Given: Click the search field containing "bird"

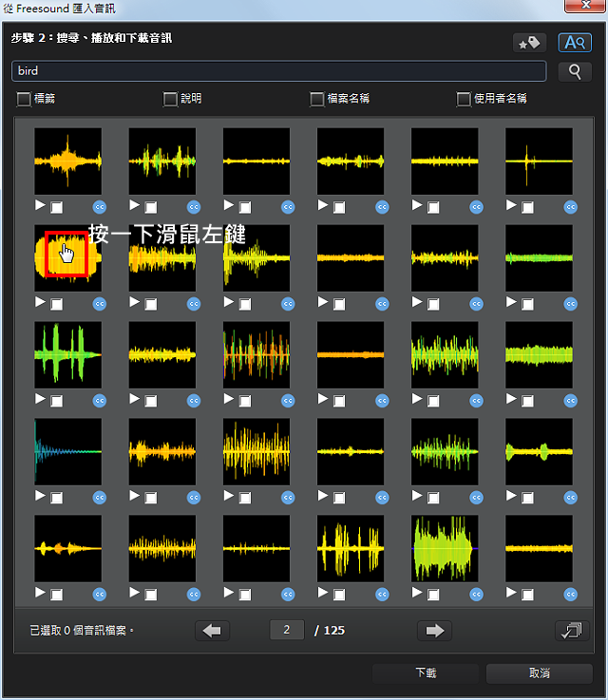Looking at the screenshot, I should click(x=279, y=71).
